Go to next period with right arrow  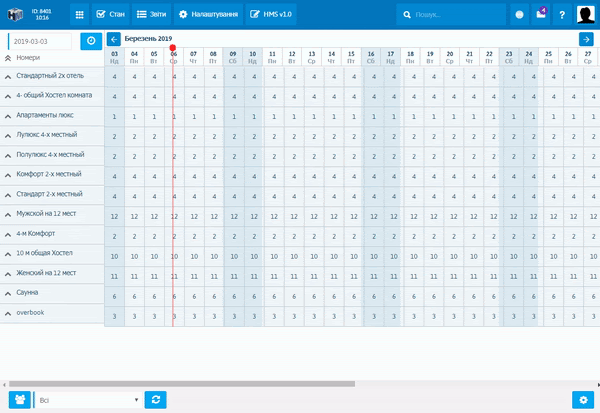586,39
